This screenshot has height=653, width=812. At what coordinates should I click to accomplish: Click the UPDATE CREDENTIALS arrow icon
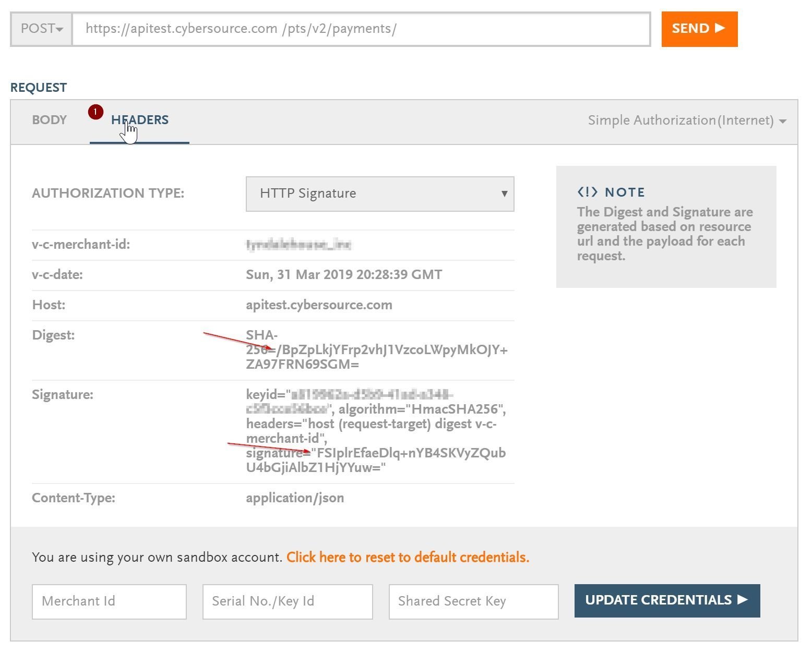tap(742, 600)
